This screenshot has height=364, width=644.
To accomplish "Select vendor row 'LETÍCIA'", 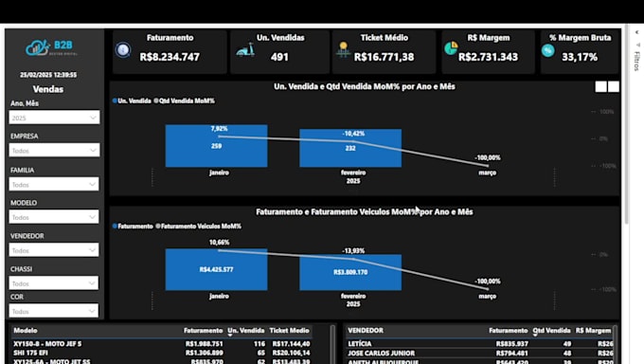I will [480, 343].
